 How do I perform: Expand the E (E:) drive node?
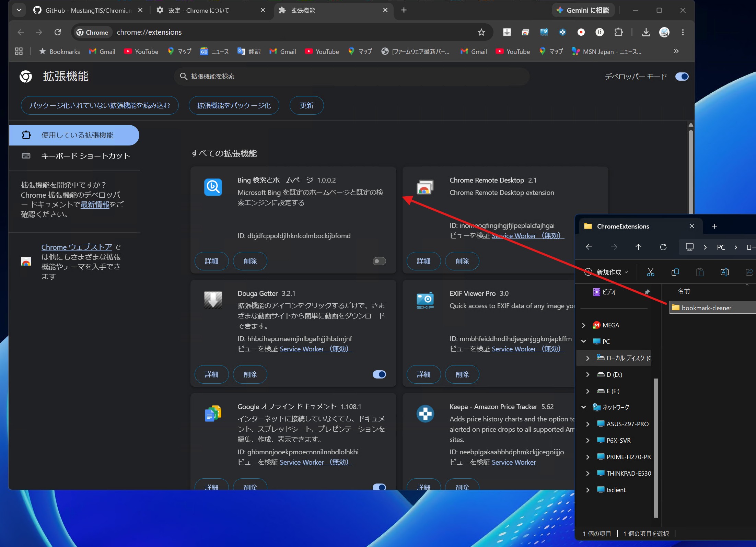588,391
